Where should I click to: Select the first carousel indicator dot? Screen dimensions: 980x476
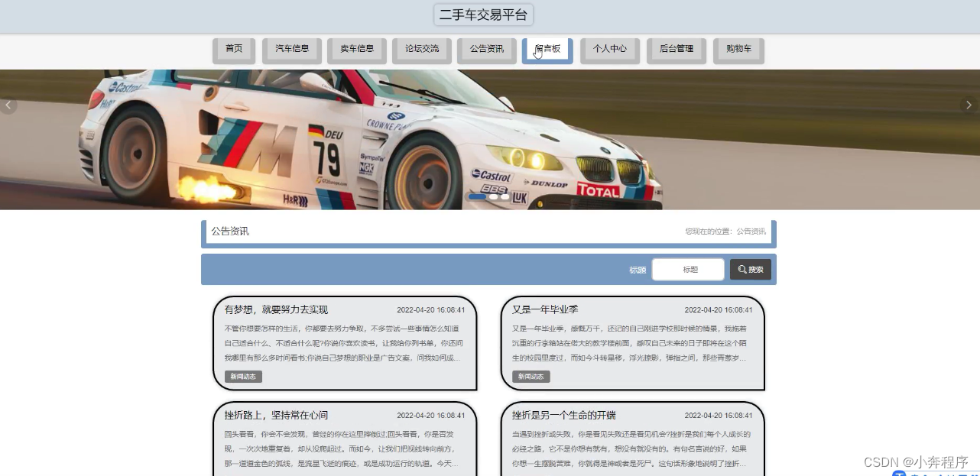477,197
